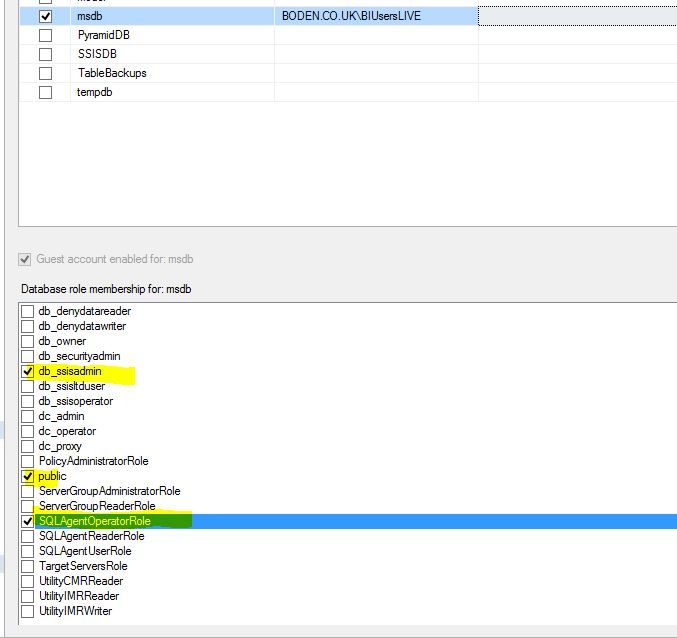Check the PyramidDB database checkbox

click(45, 35)
